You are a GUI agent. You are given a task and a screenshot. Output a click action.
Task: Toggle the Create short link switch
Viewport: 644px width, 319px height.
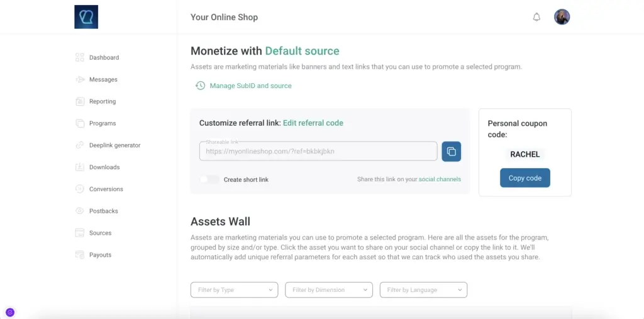tap(209, 179)
